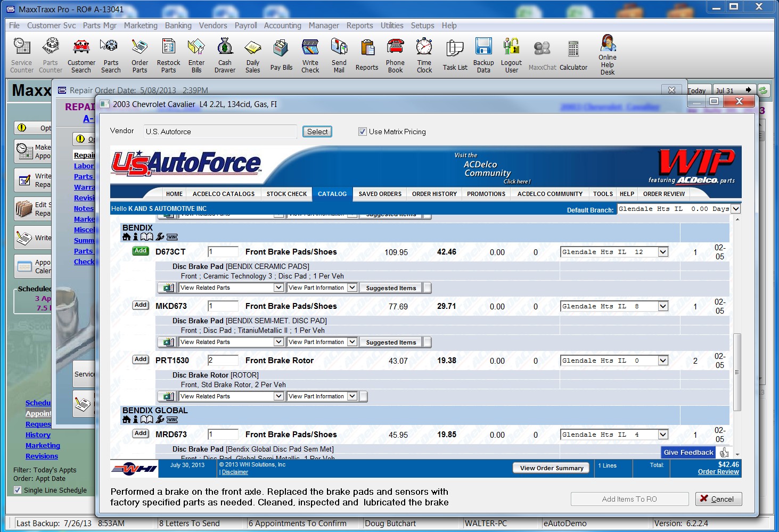Open the Order Review link

coord(718,472)
